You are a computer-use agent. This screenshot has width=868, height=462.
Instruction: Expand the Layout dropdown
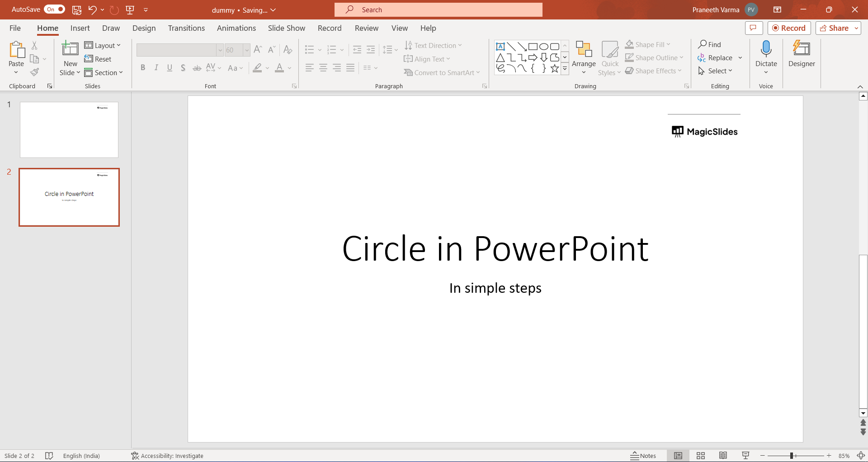coord(103,45)
